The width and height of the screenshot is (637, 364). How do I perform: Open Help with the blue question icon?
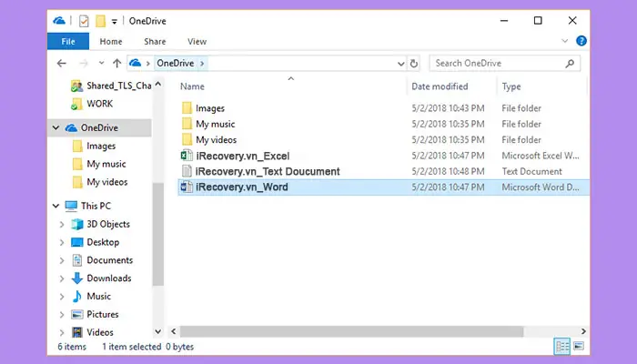581,41
